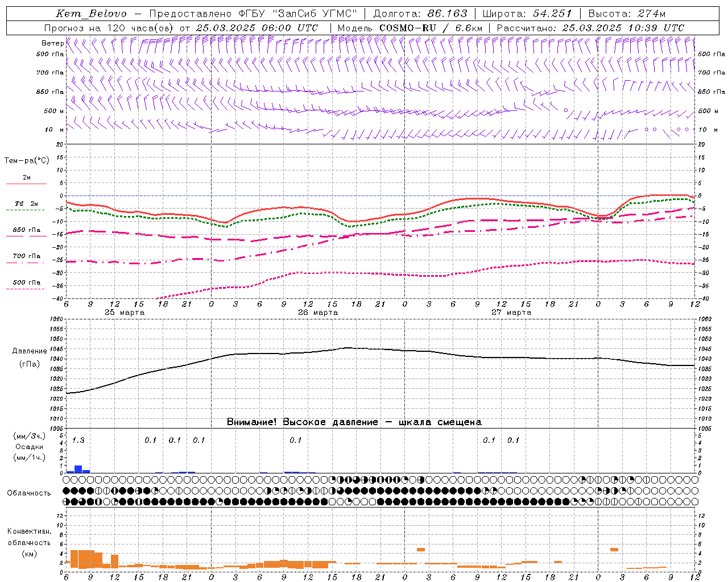
Task: Click the 500 м wind level label on left
Action: pos(54,111)
